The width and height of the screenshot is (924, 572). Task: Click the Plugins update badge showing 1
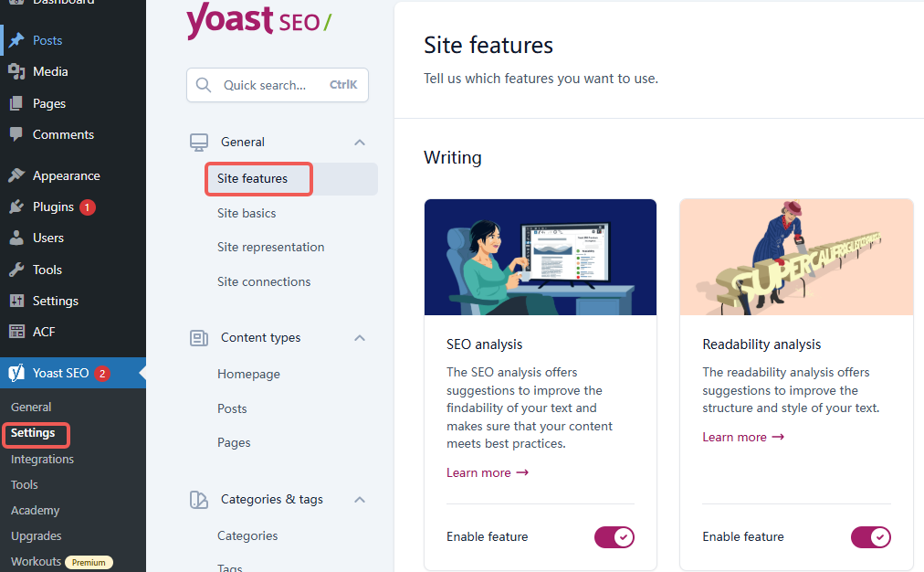pos(88,207)
